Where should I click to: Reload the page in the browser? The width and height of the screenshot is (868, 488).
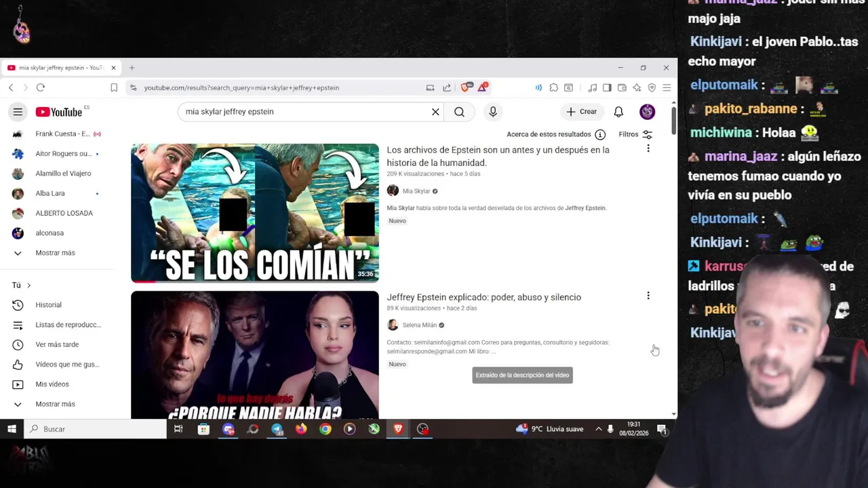[41, 87]
